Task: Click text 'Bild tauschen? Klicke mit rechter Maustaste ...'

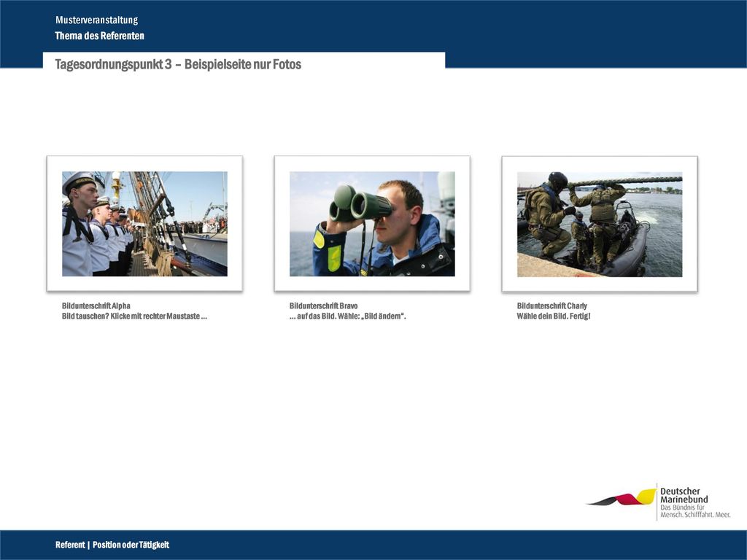Action: 134,316
